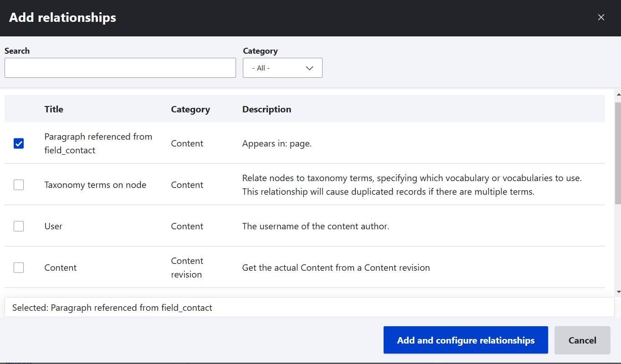Uncheck 'Paragraph referenced from field_contact'
The width and height of the screenshot is (621, 364).
[18, 143]
